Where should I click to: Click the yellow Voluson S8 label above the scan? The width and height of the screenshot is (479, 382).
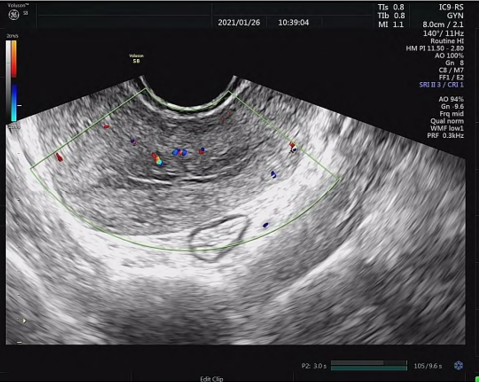(136, 58)
